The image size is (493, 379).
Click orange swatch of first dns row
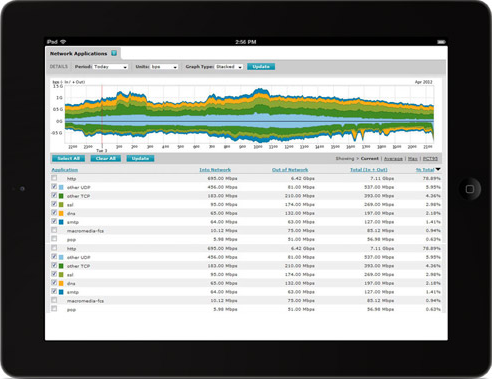click(61, 213)
